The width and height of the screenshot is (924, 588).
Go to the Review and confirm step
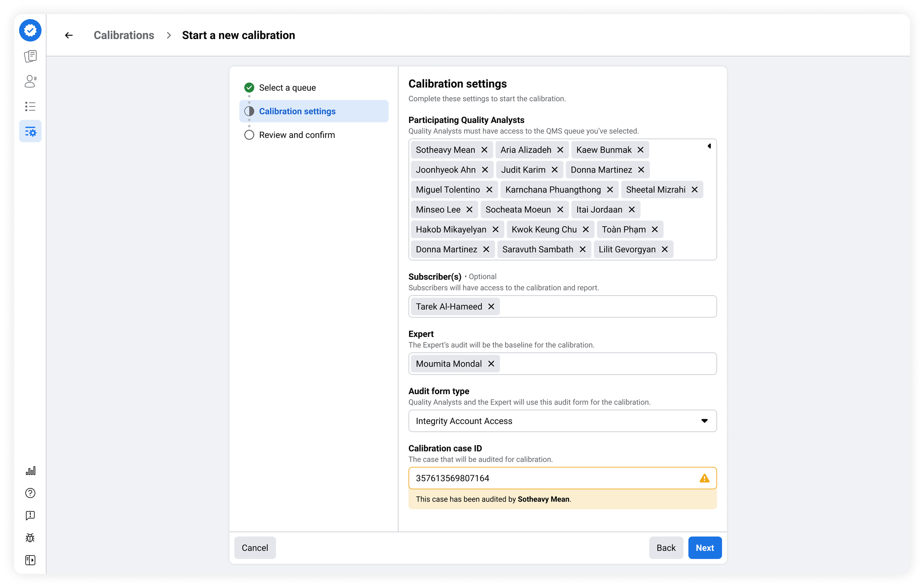(297, 135)
